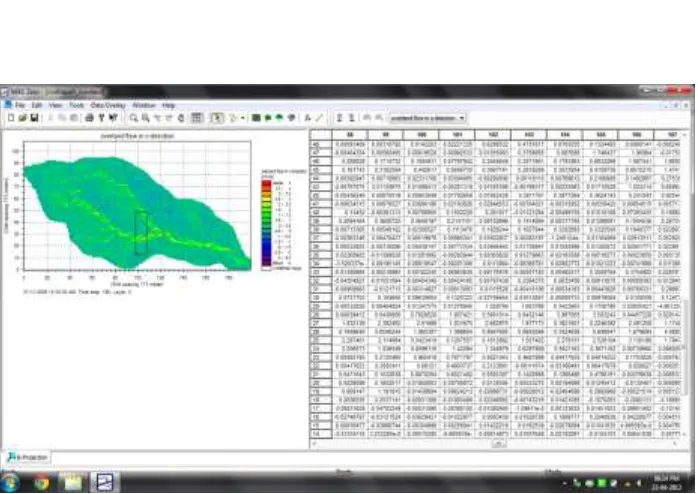Click the highlighted selection tool icon

pos(217,118)
